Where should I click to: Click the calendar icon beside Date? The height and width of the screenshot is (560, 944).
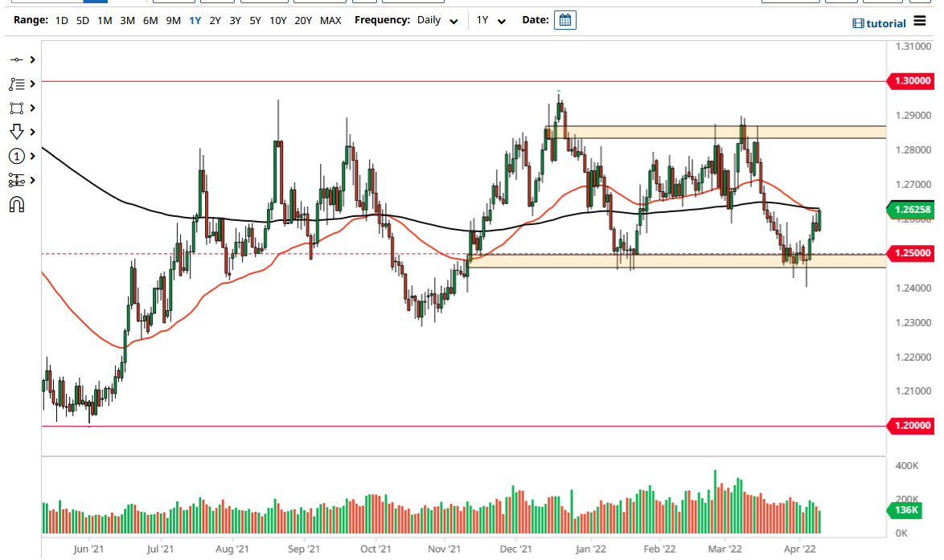pyautogui.click(x=564, y=20)
